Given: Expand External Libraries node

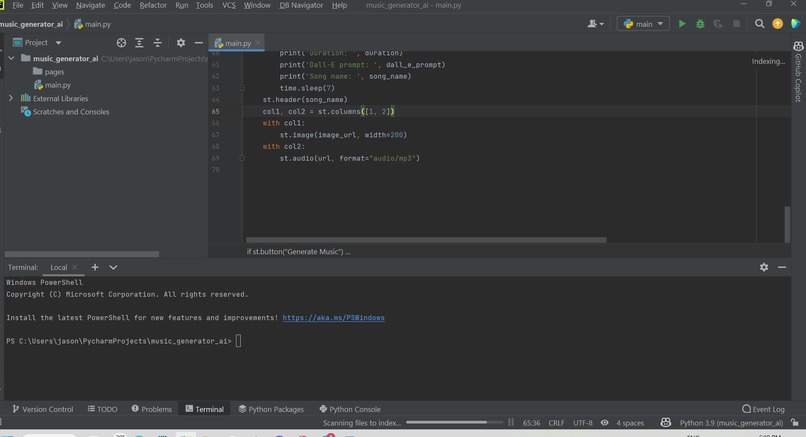Looking at the screenshot, I should click(x=11, y=98).
